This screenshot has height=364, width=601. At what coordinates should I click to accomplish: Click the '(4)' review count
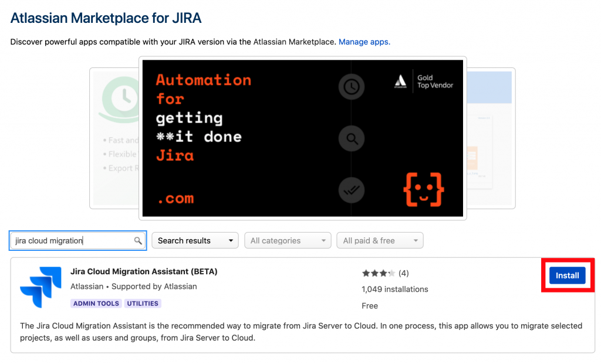404,273
